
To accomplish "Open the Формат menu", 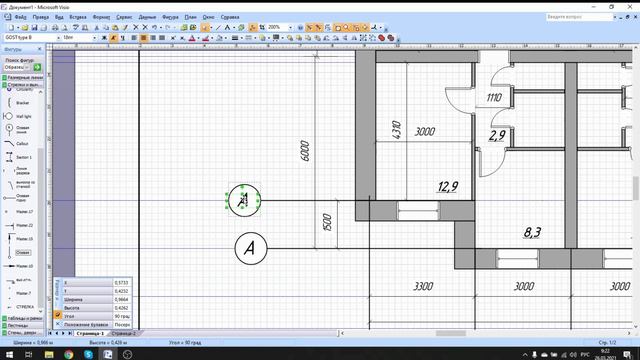I will click(x=101, y=17).
